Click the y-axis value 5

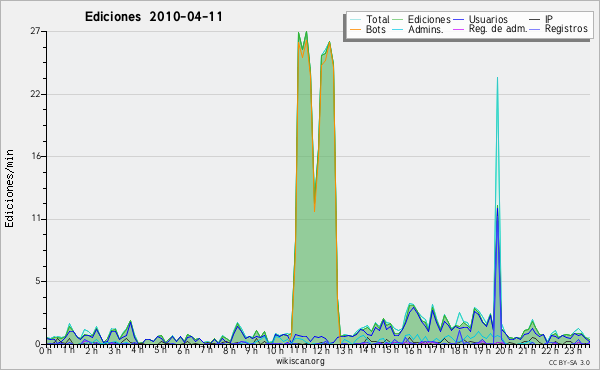click(x=38, y=281)
